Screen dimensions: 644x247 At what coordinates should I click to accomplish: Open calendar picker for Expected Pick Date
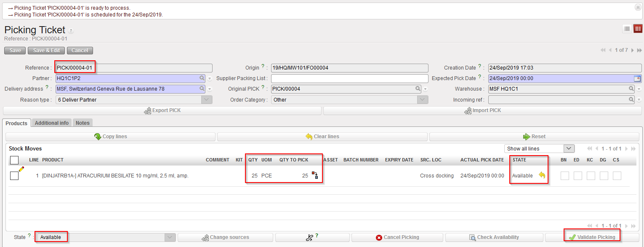click(x=637, y=78)
